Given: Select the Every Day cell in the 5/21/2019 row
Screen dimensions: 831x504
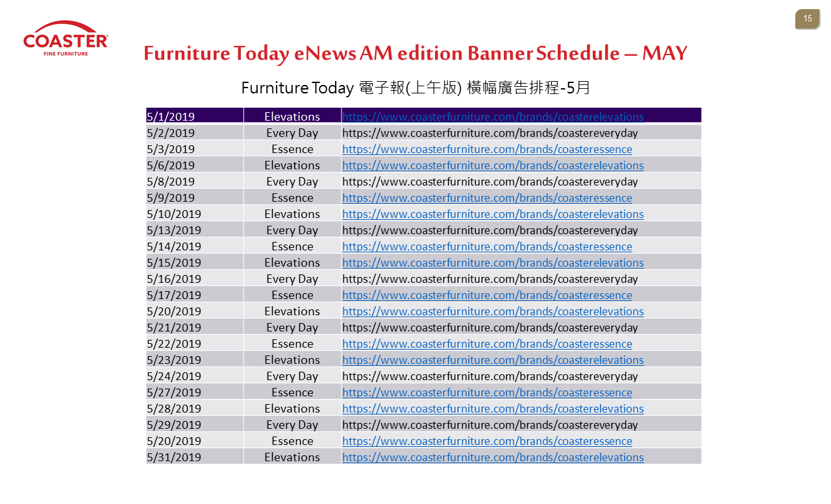Looking at the screenshot, I should (292, 327).
